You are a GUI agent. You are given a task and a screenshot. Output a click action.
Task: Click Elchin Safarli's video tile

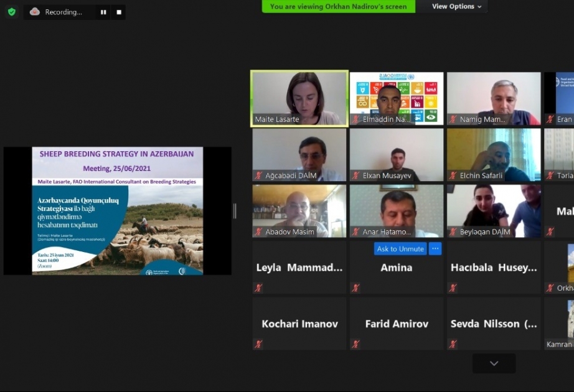click(x=494, y=155)
